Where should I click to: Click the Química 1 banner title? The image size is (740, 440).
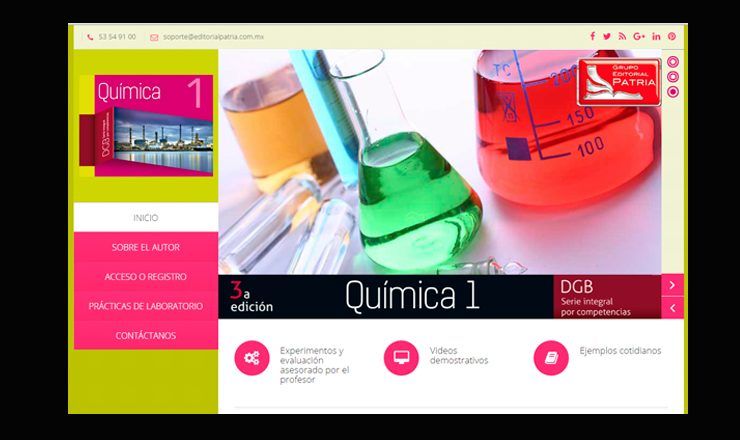(412, 296)
